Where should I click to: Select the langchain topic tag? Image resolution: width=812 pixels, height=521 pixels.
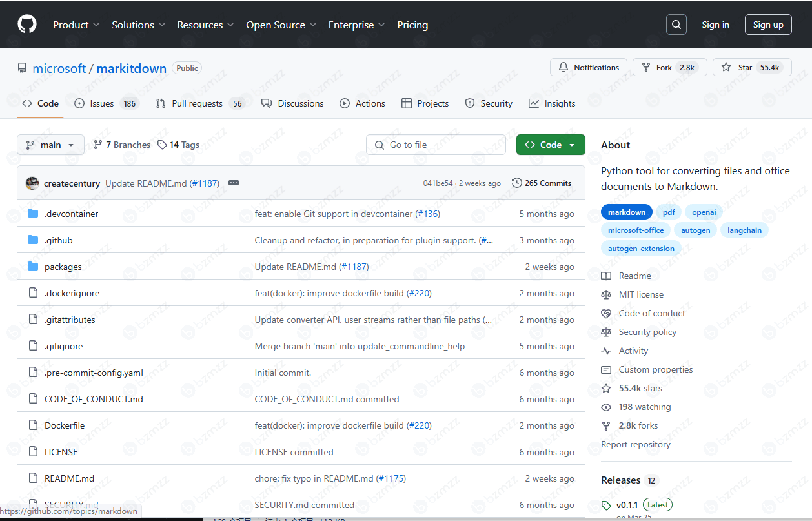tap(745, 230)
